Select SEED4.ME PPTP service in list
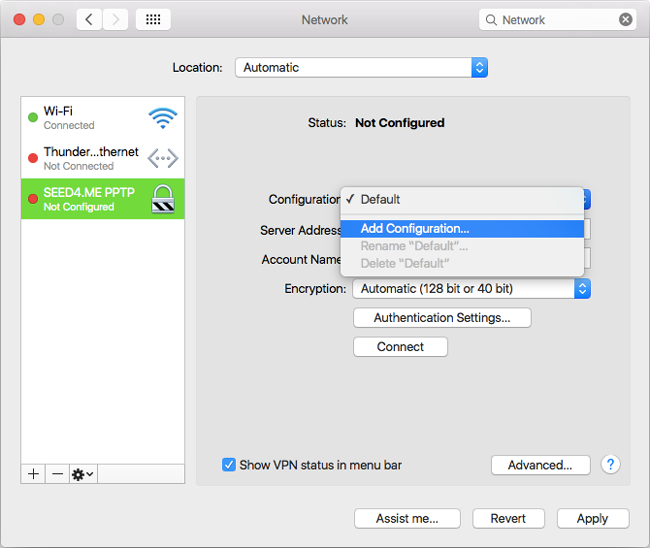650x548 pixels. click(89, 199)
